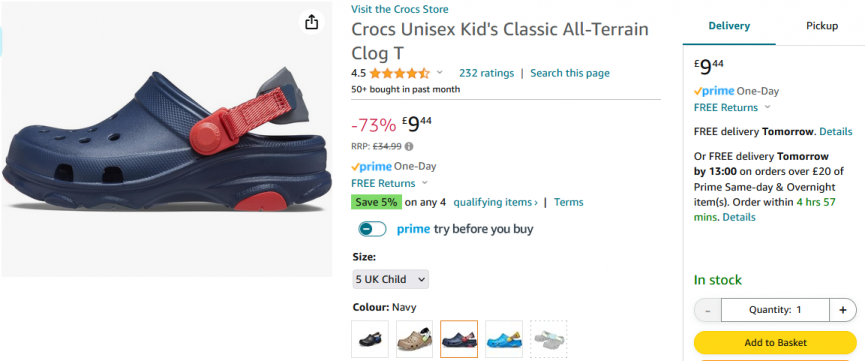Click the RRP info icon
This screenshot has height=361, width=865.
[409, 147]
